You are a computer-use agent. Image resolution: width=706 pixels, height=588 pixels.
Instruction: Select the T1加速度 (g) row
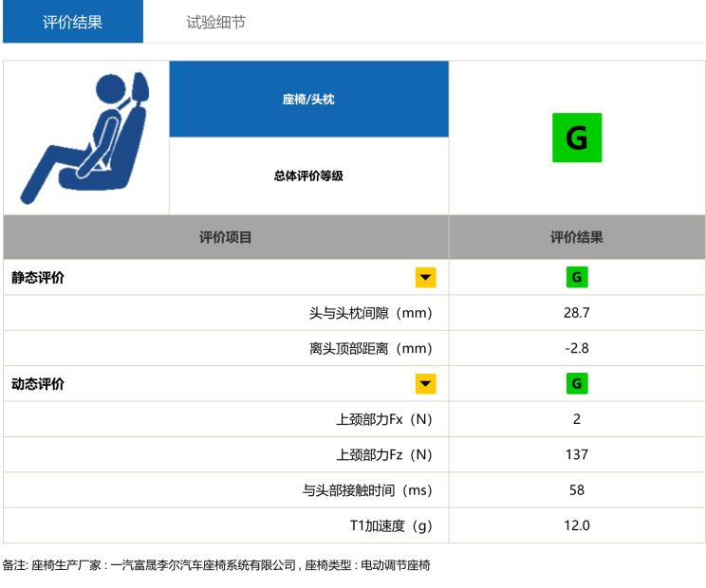354,525
